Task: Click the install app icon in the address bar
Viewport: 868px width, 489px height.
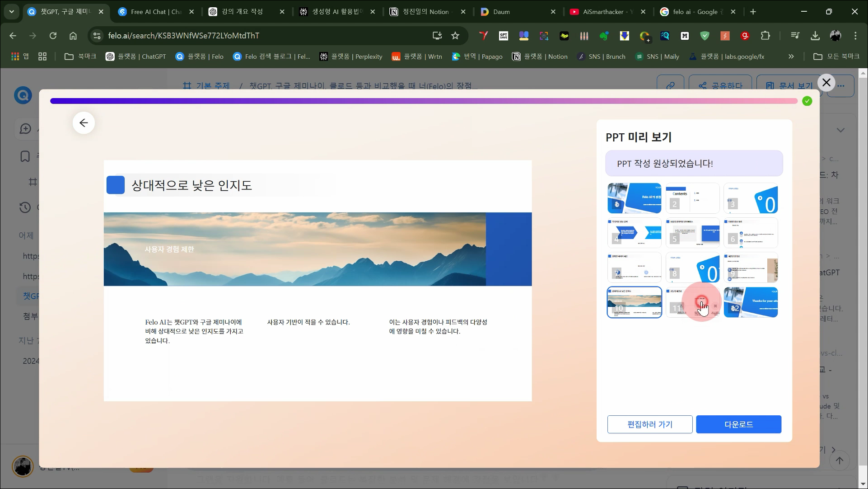Action: click(x=437, y=36)
